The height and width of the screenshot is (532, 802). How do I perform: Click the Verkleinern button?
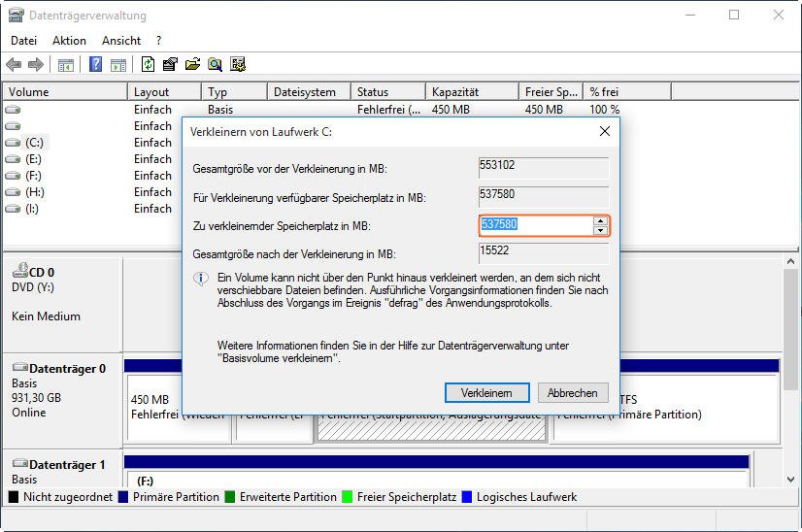click(x=487, y=393)
